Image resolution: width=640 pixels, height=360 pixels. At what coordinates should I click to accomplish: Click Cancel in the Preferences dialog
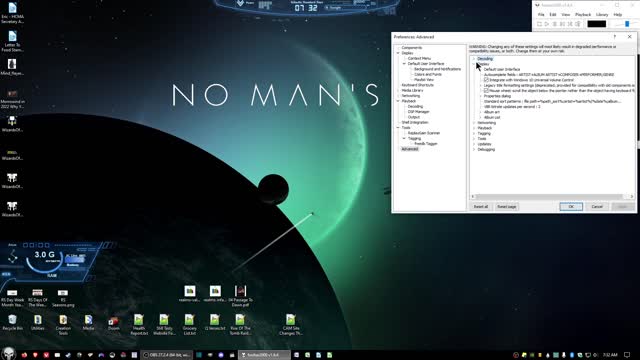[597, 207]
